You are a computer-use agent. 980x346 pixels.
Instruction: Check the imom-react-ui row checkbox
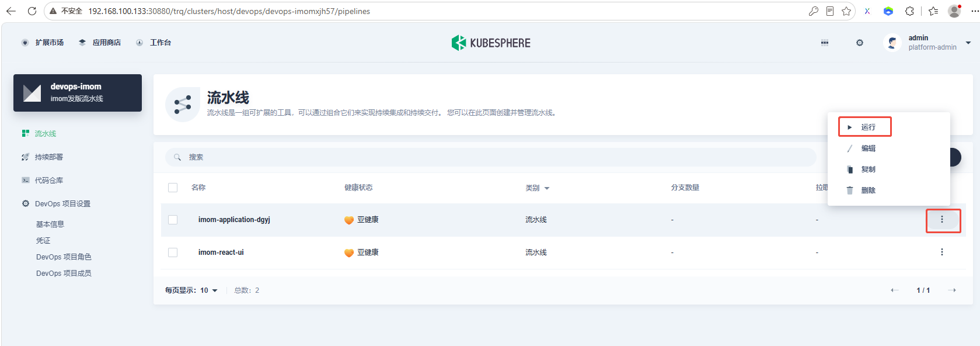click(x=173, y=252)
